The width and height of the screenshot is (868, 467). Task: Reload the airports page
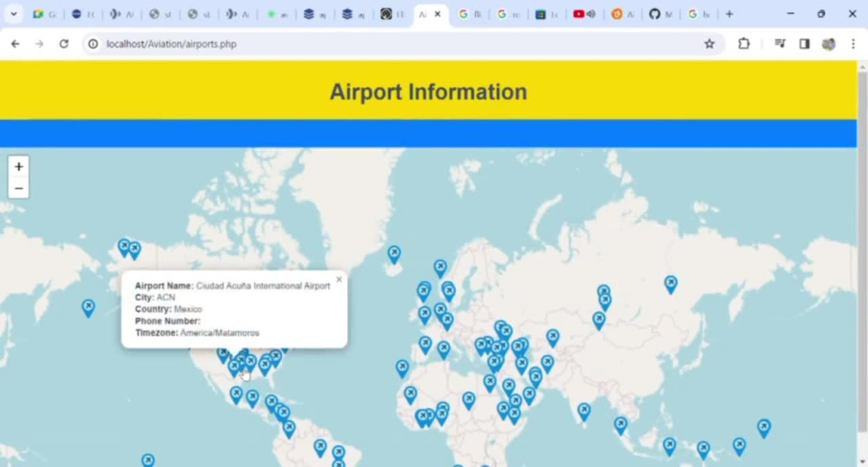click(x=63, y=43)
